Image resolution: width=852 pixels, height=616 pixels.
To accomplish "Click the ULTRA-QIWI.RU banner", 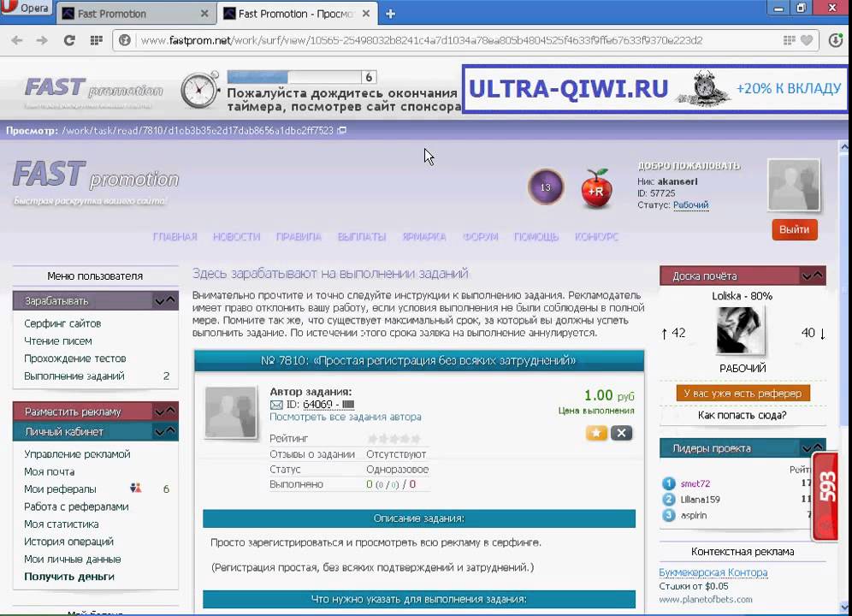I will [x=654, y=89].
